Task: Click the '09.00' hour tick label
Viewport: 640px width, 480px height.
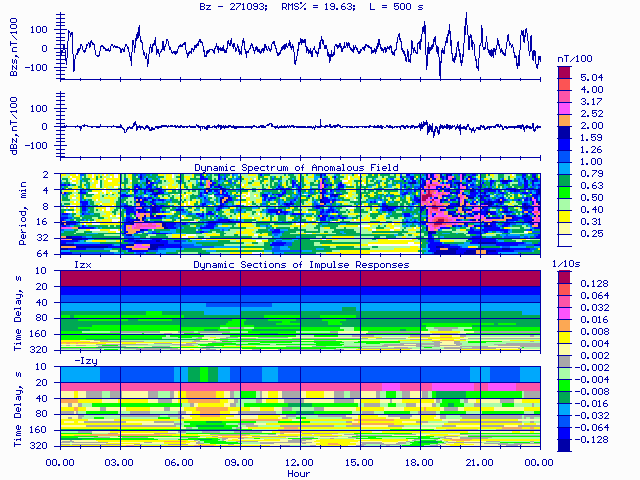Action: [x=239, y=462]
